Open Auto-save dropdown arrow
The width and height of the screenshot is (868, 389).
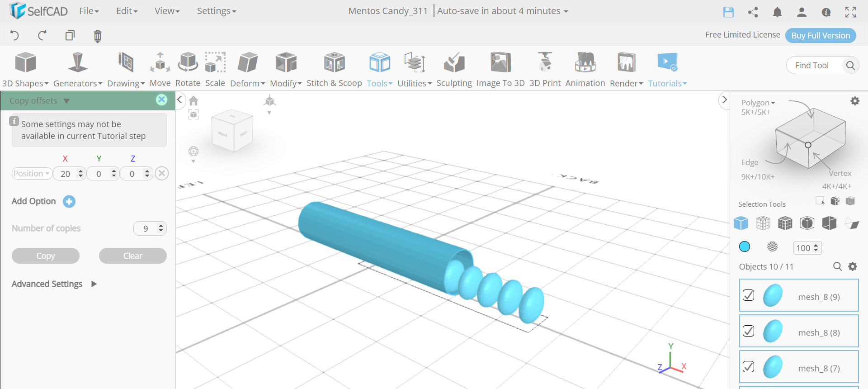click(566, 12)
